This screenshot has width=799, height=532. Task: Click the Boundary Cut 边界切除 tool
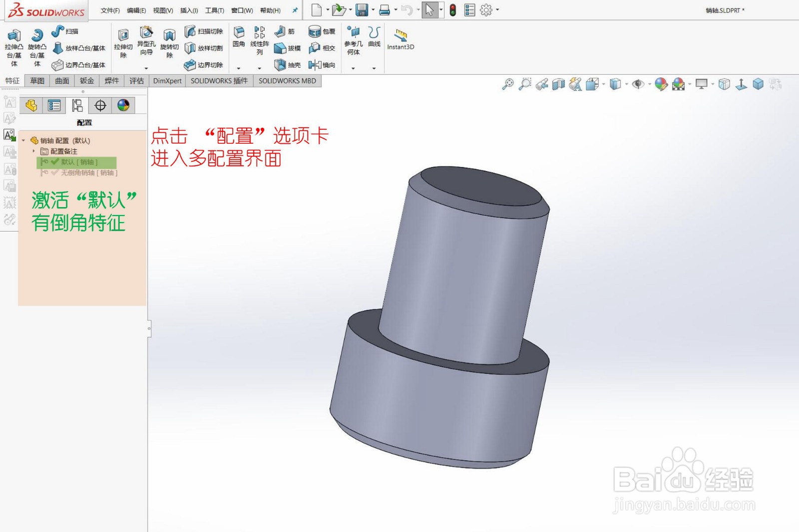coord(204,65)
